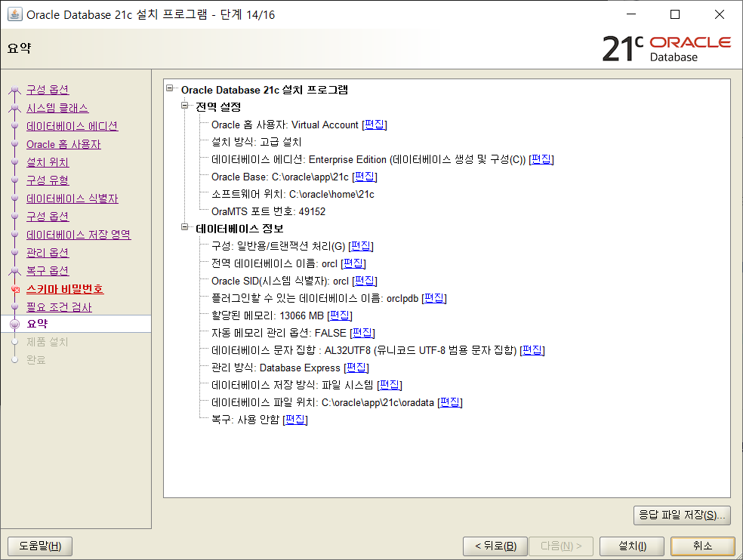Go to the first 구성 옵션 step

coord(48,90)
